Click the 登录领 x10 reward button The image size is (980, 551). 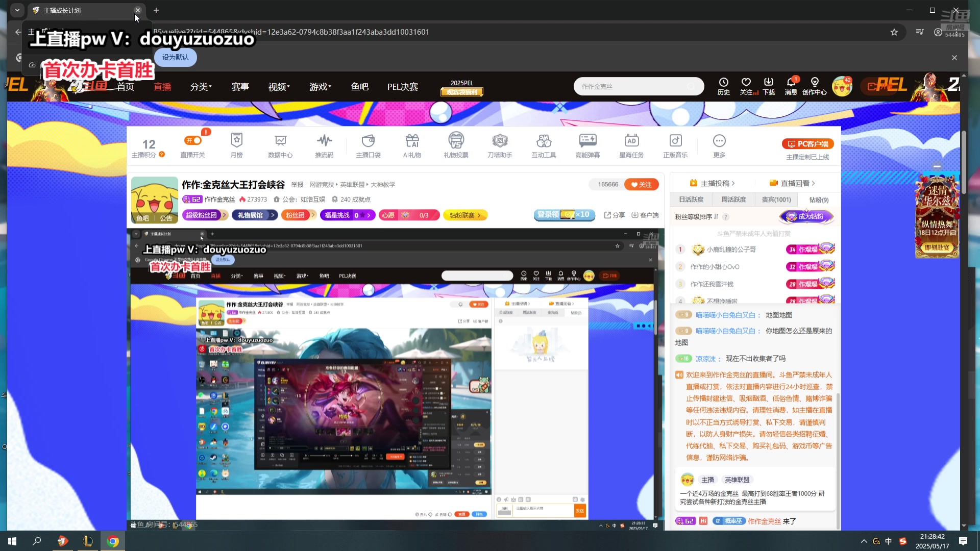pyautogui.click(x=564, y=215)
